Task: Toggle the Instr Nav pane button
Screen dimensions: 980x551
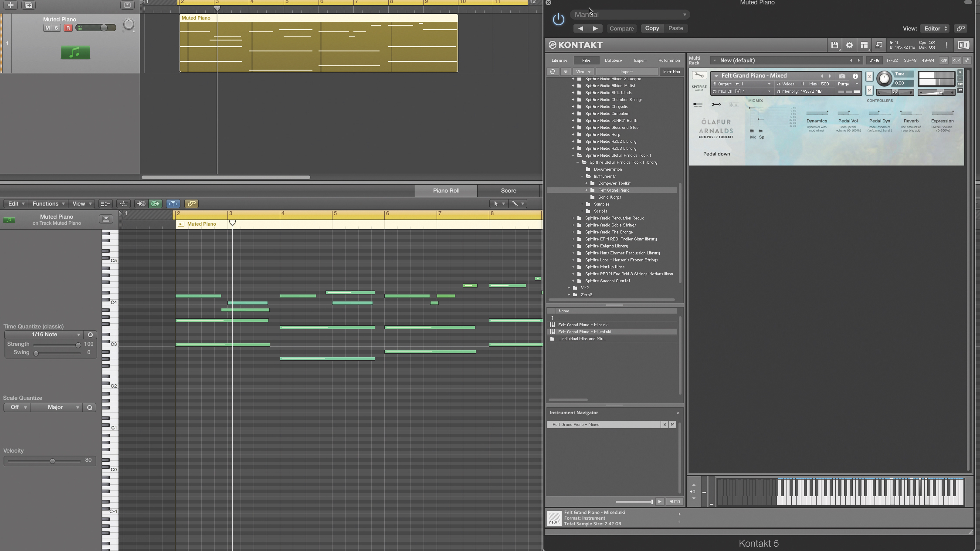Action: (671, 71)
